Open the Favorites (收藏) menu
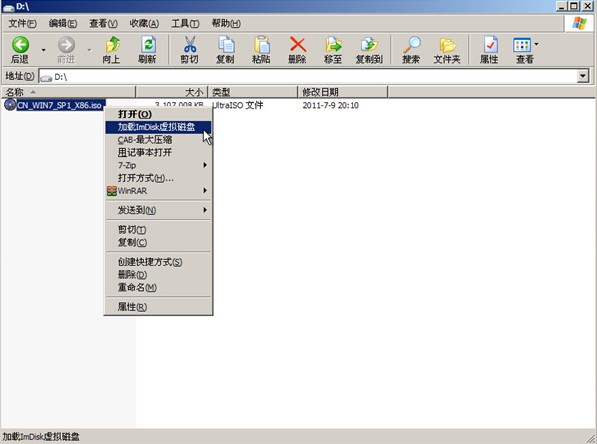 [x=144, y=24]
